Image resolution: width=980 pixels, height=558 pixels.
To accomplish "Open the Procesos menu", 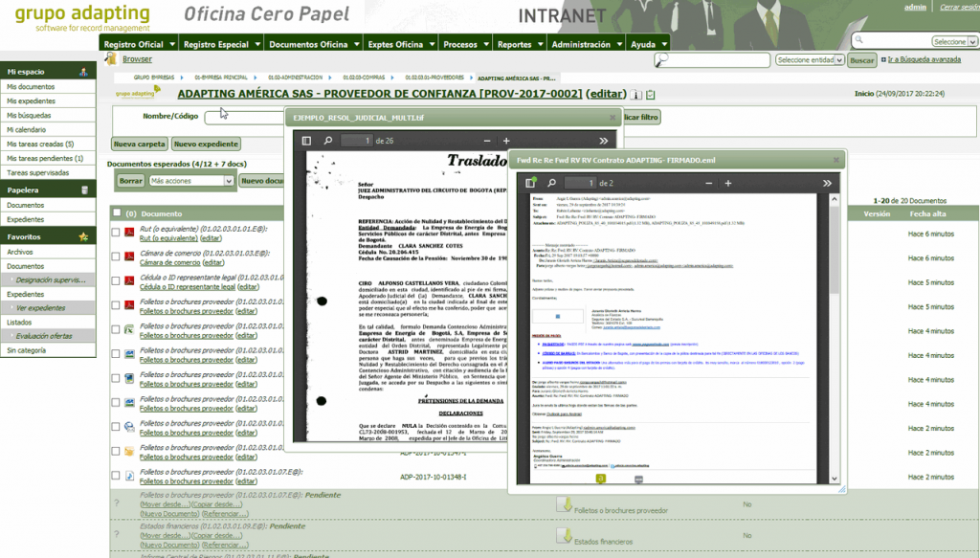I will pos(466,44).
